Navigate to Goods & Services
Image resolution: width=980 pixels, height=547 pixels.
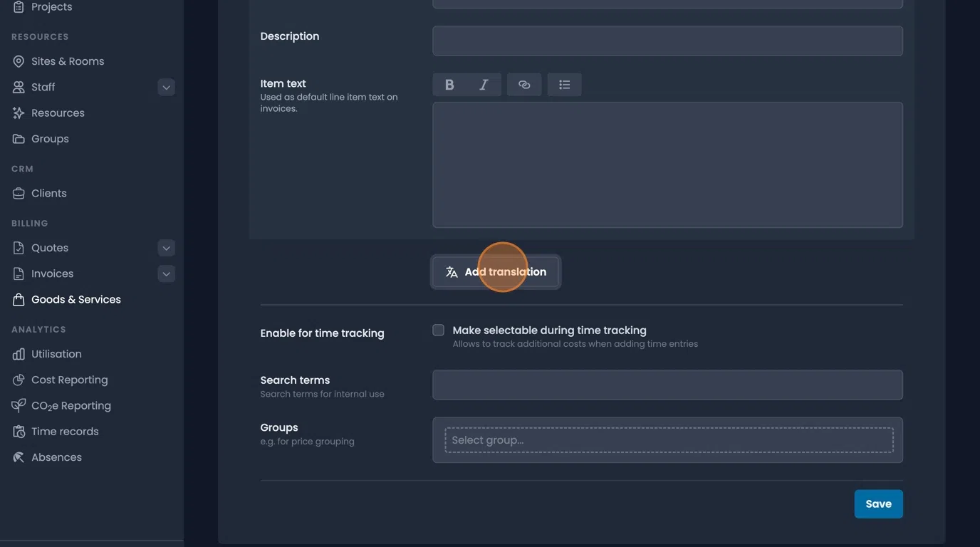75,298
